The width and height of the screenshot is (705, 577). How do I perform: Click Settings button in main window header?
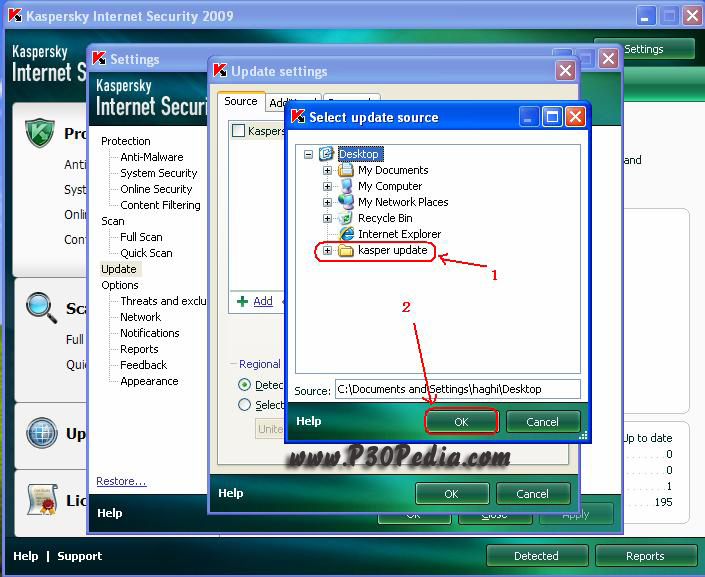pyautogui.click(x=644, y=49)
